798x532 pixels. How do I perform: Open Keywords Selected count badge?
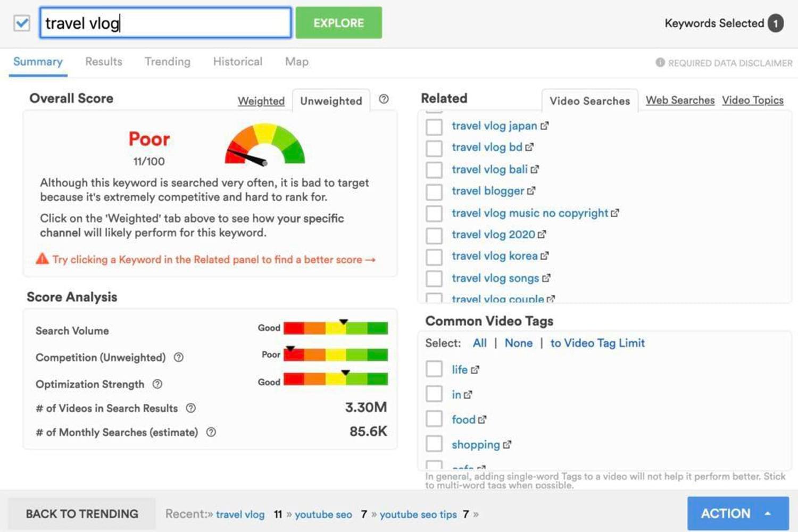775,23
